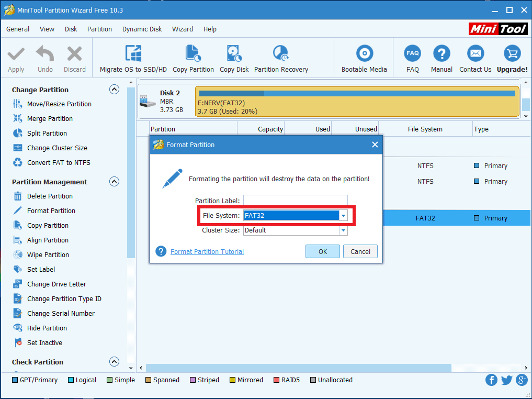
Task: Open MiniTool Facebook page icon
Action: pyautogui.click(x=491, y=380)
